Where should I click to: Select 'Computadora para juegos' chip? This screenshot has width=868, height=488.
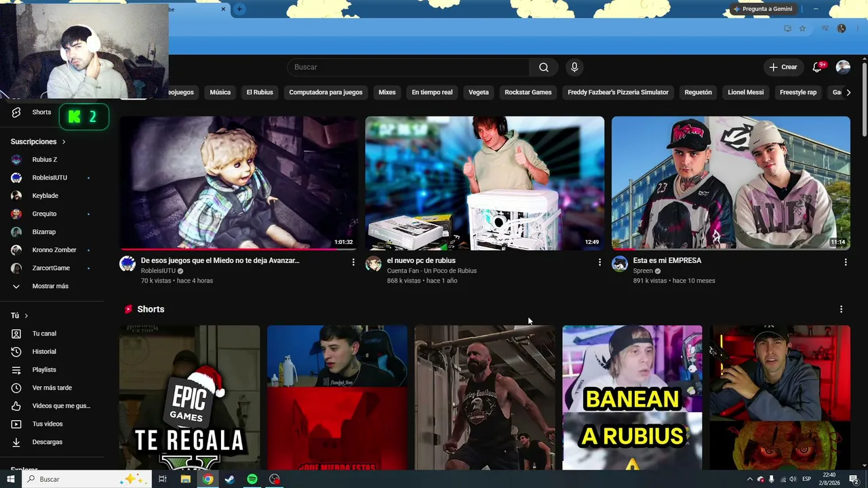point(325,92)
